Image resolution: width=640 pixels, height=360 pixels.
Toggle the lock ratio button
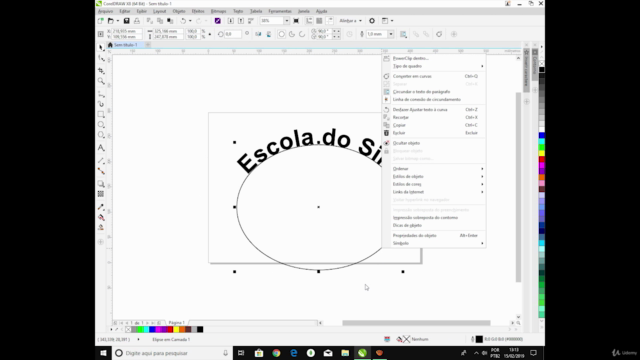[x=210, y=34]
